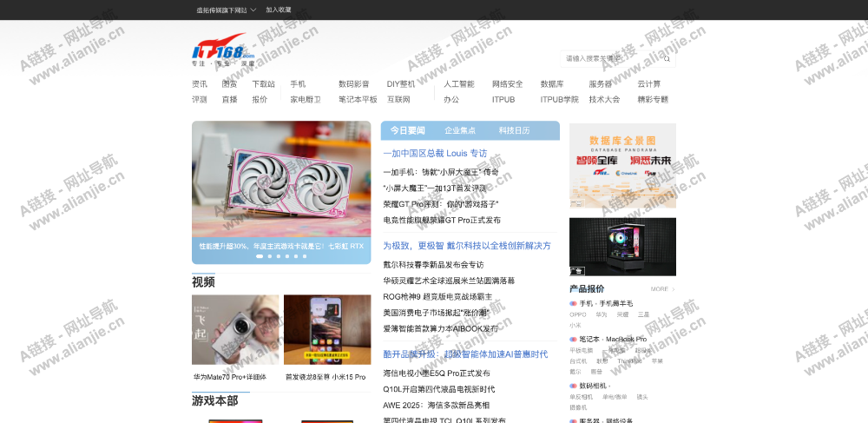Open article 荣耀GT Pro评测：你的"游戏搭子"
Viewport: 868px width, 423px height.
point(441,204)
